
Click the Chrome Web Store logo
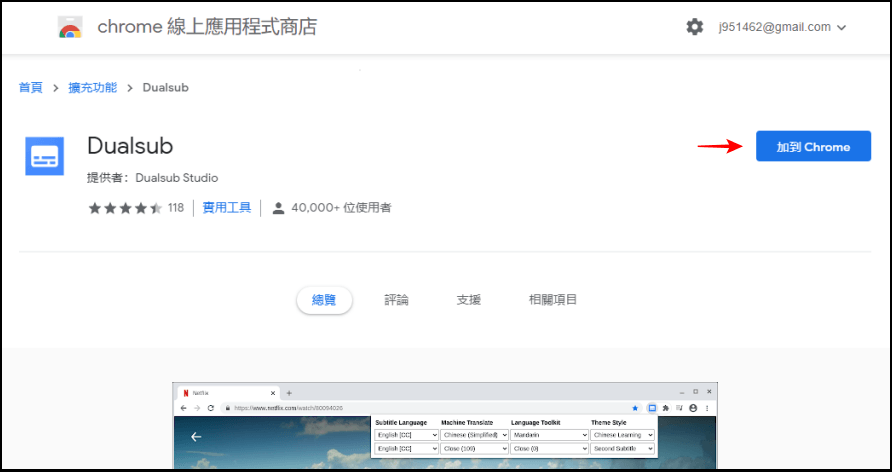pos(70,27)
